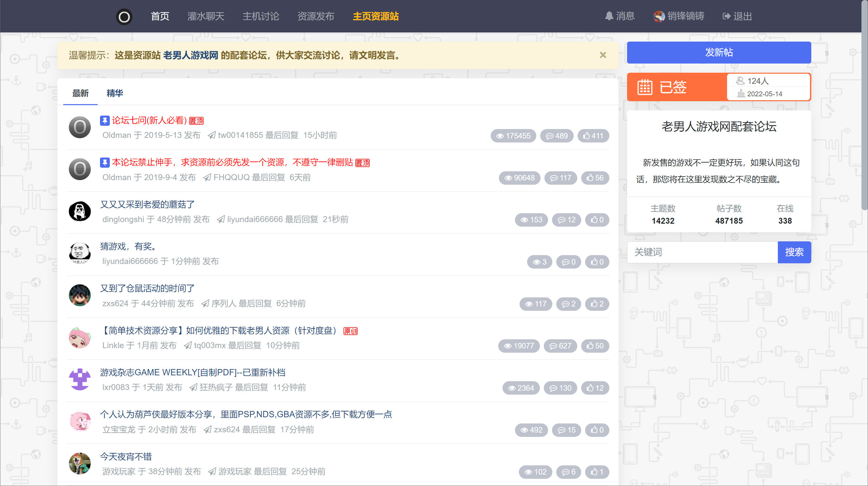Open liyundai666666 avatar on 猜游戏 thread
This screenshot has height=486, width=868.
click(80, 253)
